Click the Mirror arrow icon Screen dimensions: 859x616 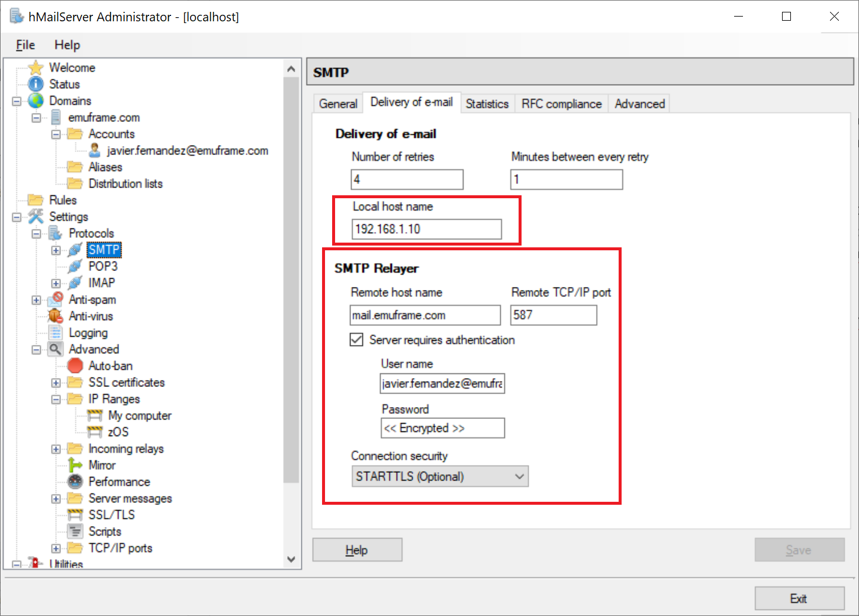click(x=75, y=465)
